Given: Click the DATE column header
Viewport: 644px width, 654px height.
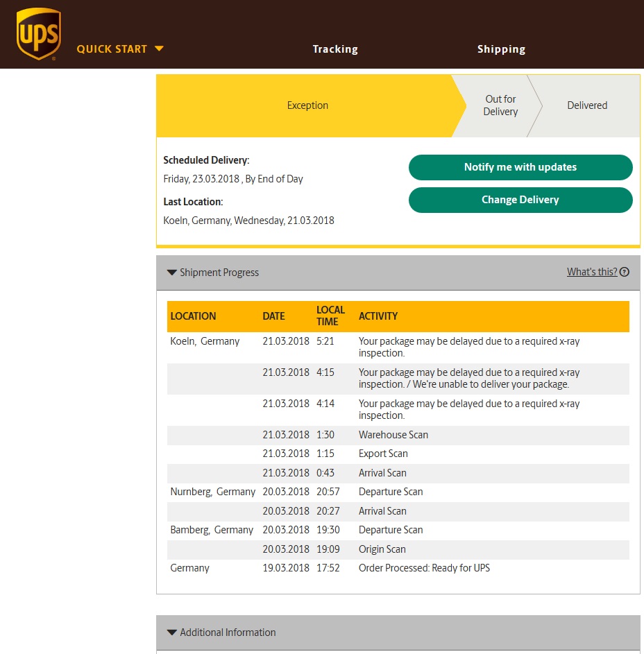Looking at the screenshot, I should point(273,316).
